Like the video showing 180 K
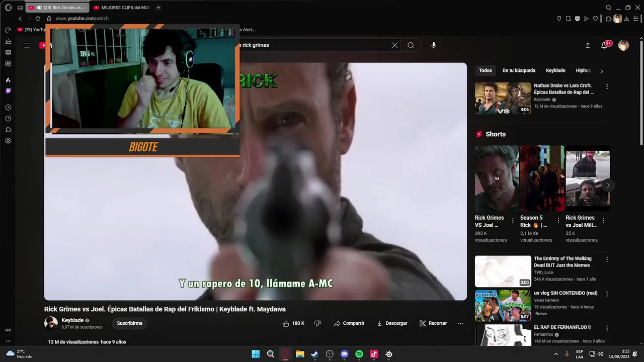This screenshot has height=362, width=644. (293, 323)
